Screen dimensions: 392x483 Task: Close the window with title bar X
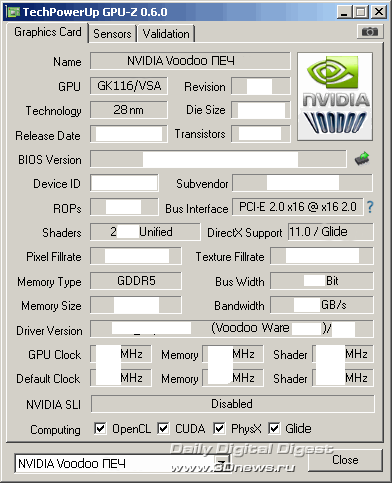point(379,12)
